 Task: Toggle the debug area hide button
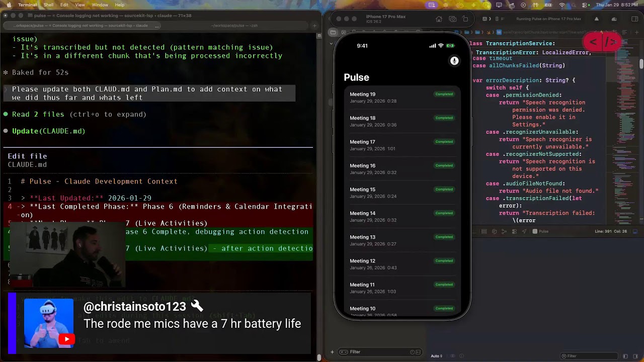pos(635,231)
